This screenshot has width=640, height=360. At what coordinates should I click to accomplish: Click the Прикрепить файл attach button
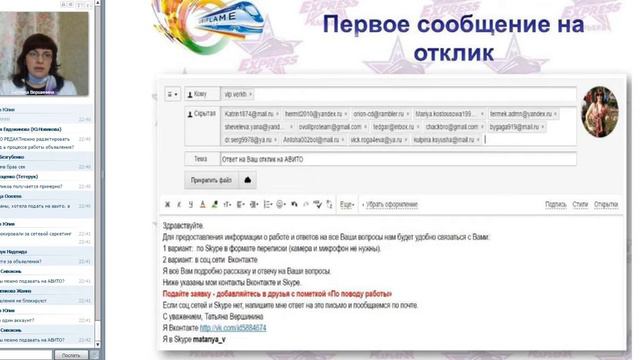(211, 180)
